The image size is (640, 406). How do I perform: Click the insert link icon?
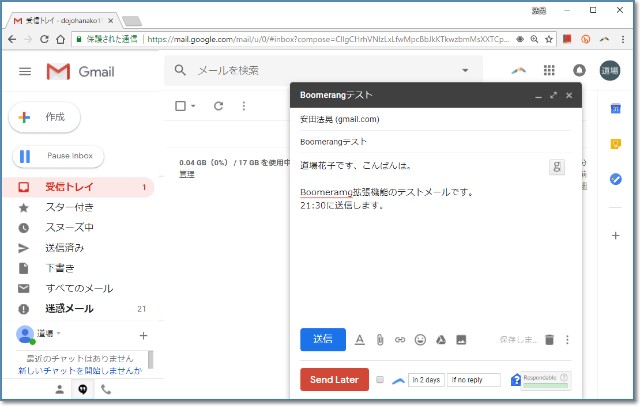pyautogui.click(x=400, y=340)
